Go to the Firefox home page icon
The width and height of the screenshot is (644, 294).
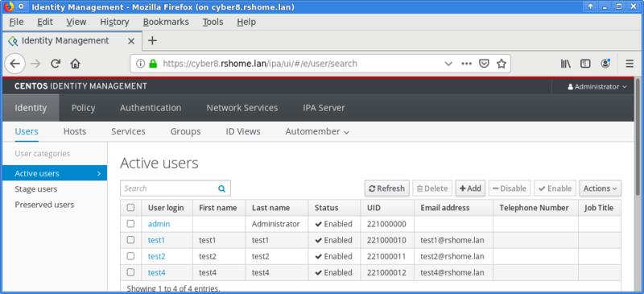[75, 64]
